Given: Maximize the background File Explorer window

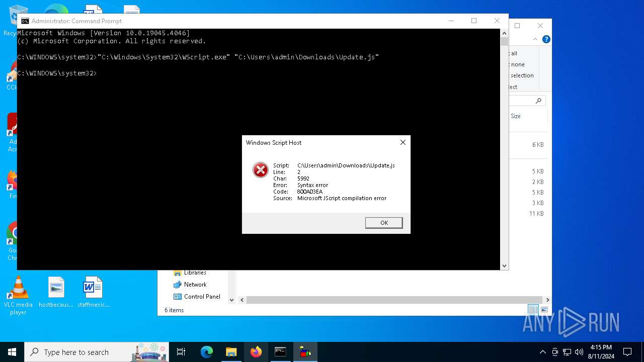Looking at the screenshot, I should click(x=517, y=26).
